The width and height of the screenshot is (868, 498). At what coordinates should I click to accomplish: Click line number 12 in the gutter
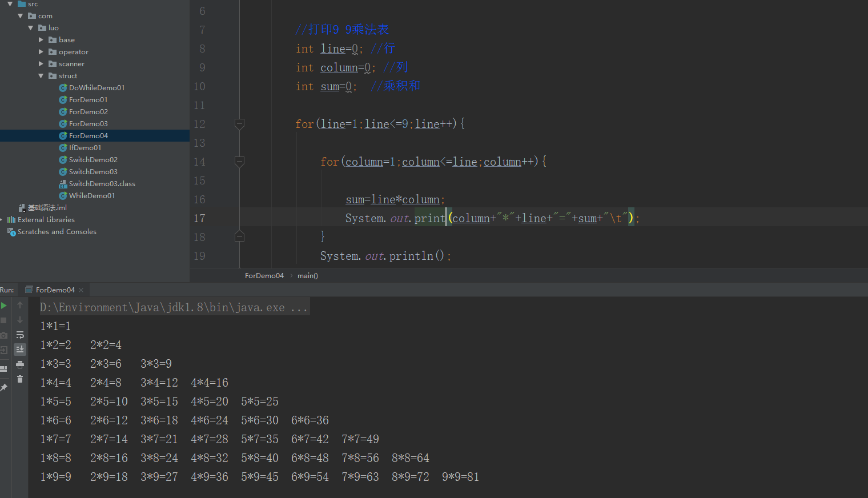click(x=199, y=124)
